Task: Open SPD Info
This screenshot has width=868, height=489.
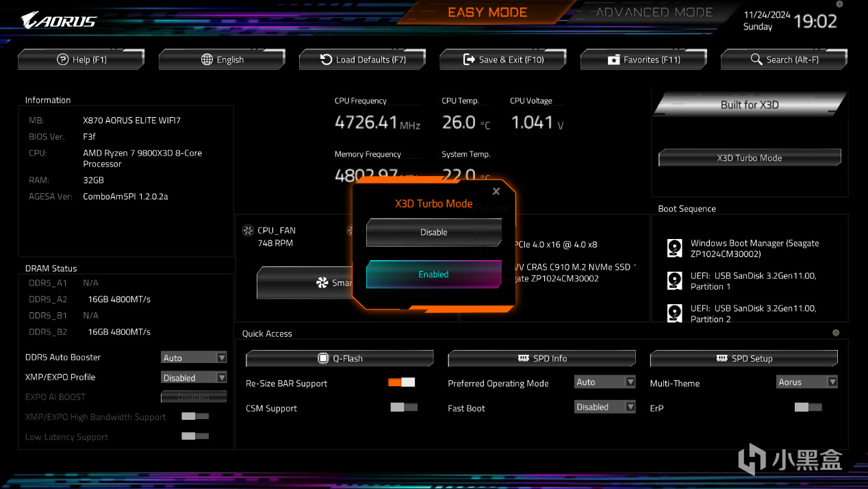Action: [x=541, y=358]
